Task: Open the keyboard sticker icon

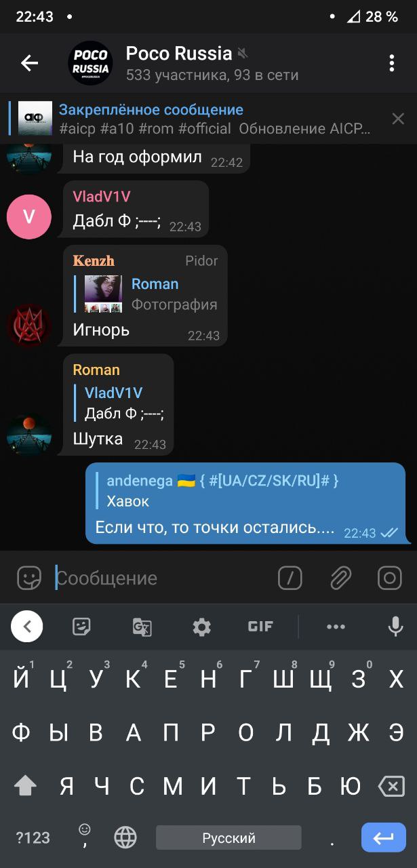Action: (82, 627)
